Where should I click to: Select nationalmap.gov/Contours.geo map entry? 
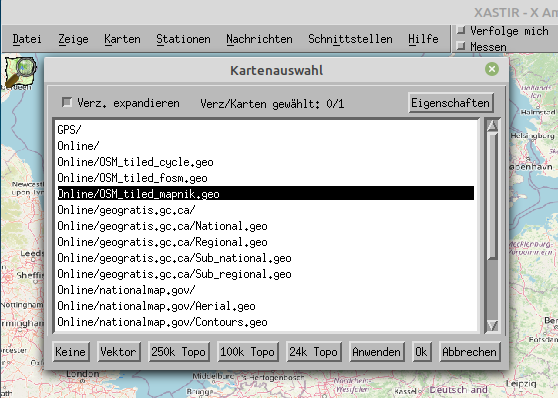[265, 322]
